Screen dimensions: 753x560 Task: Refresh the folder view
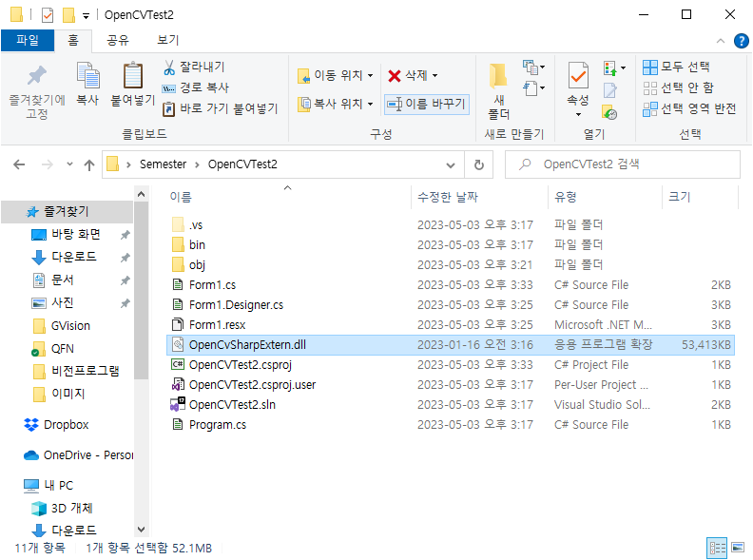tap(479, 164)
